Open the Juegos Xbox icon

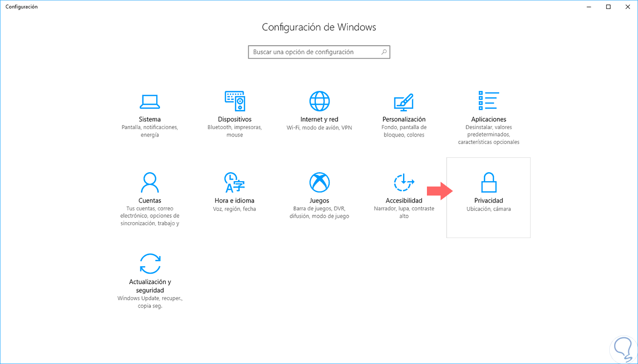[320, 182]
